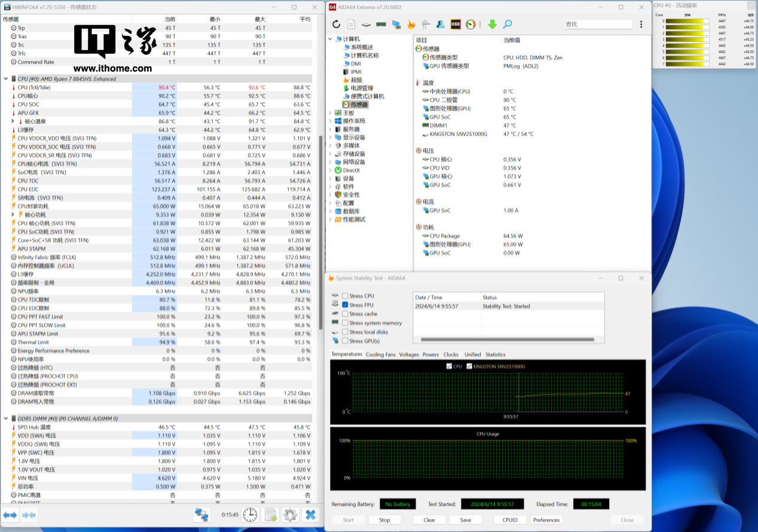The height and width of the screenshot is (532, 758).
Task: Expand the 核心温度 sensor row
Action: pyautogui.click(x=13, y=121)
